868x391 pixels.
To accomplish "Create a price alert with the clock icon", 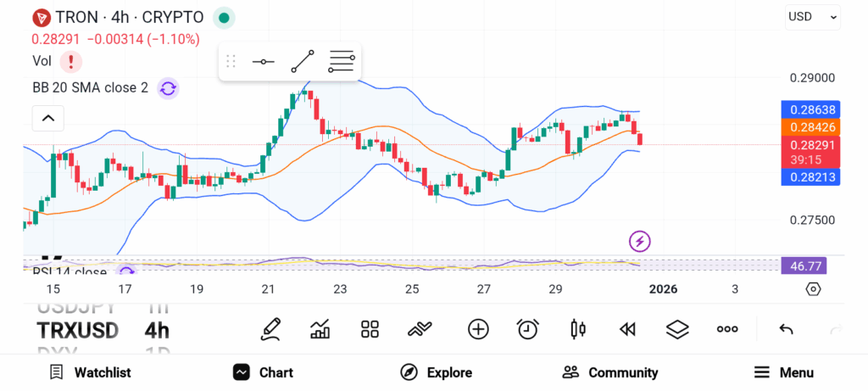I will coord(528,329).
